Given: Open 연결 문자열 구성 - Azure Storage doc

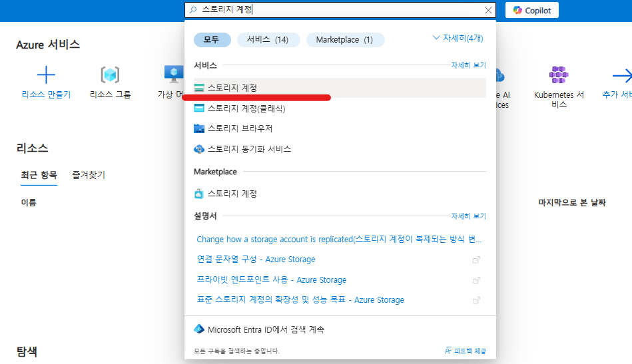Looking at the screenshot, I should [x=256, y=260].
